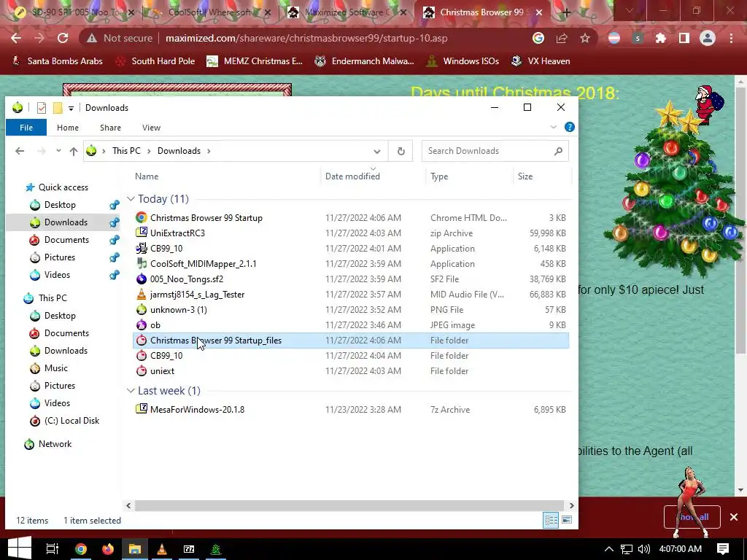Open the Share ribbon tab
Image resolution: width=747 pixels, height=560 pixels.
click(111, 128)
